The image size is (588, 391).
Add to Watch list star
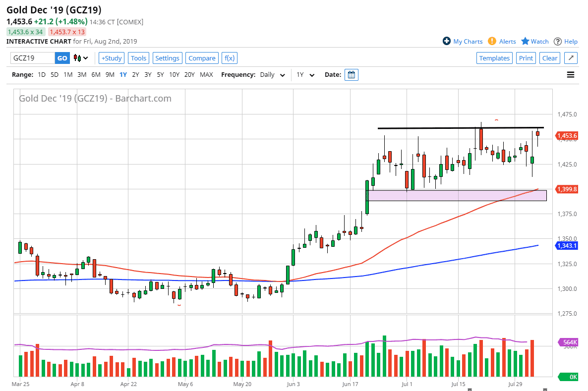525,41
